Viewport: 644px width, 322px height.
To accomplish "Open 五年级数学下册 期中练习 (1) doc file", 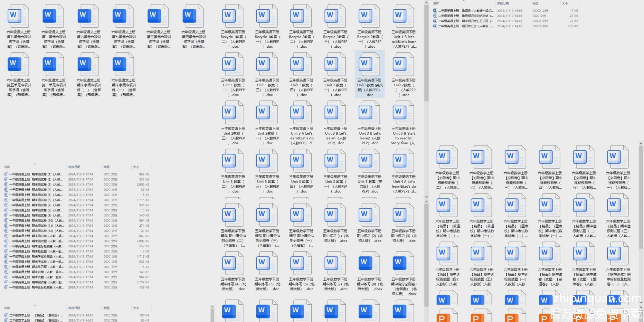I will pyautogui.click(x=335, y=215).
